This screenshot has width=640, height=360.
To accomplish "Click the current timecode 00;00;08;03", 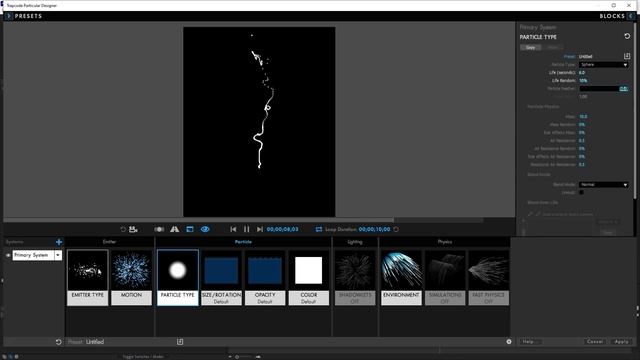I will click(282, 229).
